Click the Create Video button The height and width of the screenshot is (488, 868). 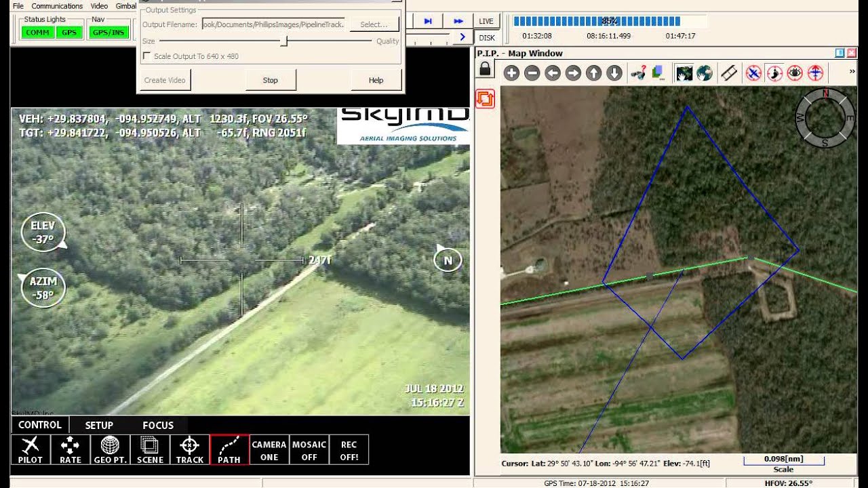pyautogui.click(x=165, y=80)
